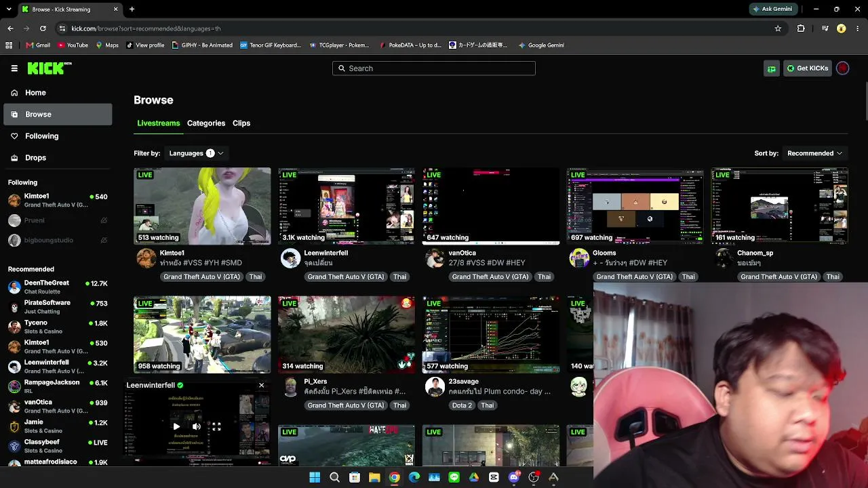
Task: Click the Ask Gemini button
Action: (x=772, y=9)
